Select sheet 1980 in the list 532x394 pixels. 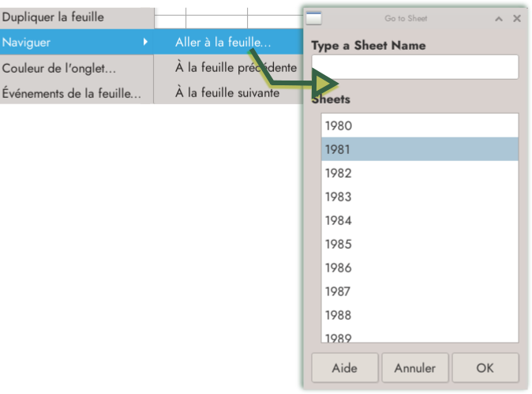click(x=419, y=126)
